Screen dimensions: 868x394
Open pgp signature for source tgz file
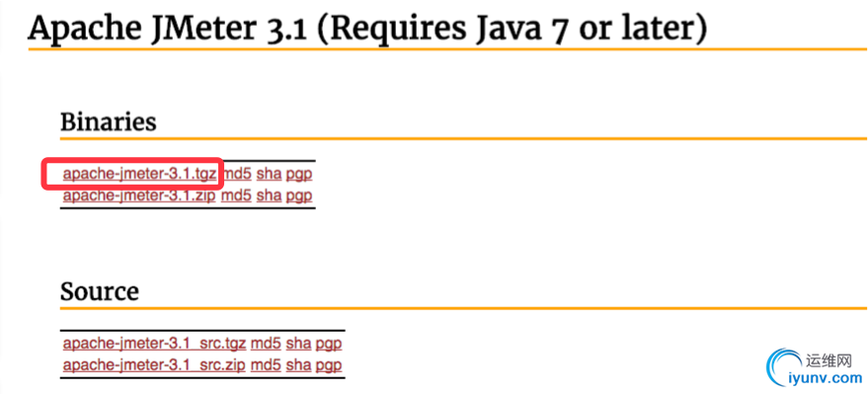coord(329,343)
